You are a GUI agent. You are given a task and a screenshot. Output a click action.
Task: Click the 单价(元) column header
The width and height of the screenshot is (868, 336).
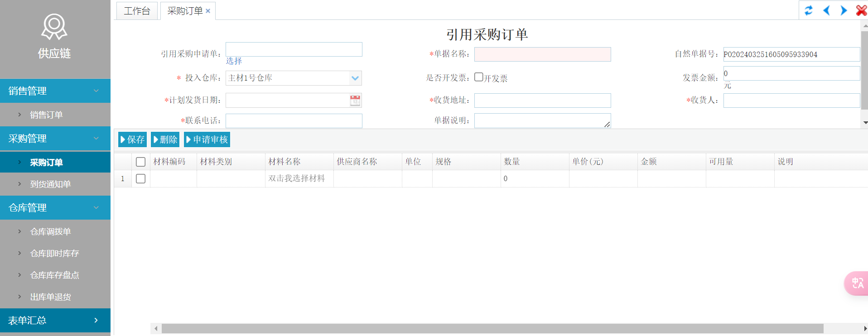(x=603, y=162)
